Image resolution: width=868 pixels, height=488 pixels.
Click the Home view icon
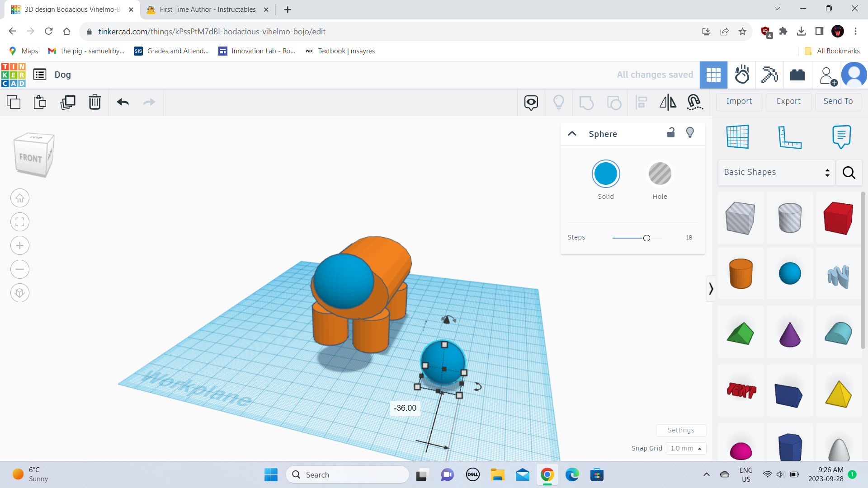coord(19,198)
